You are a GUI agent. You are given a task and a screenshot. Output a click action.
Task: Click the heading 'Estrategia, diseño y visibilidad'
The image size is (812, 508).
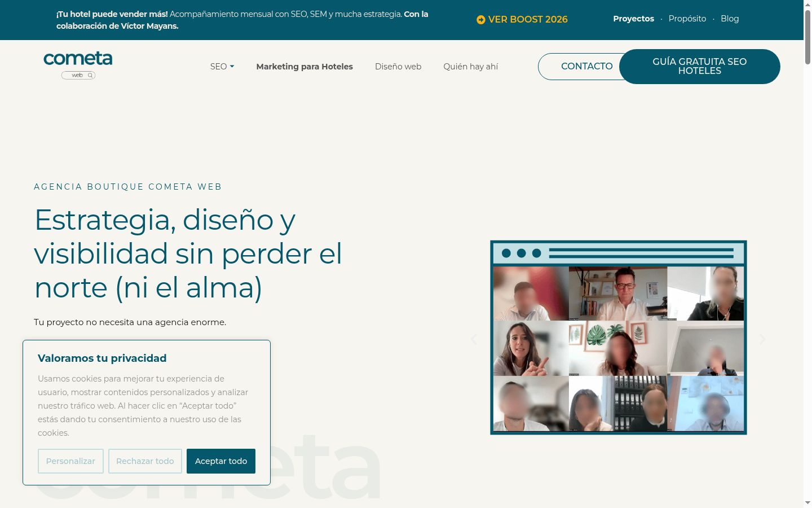click(188, 253)
